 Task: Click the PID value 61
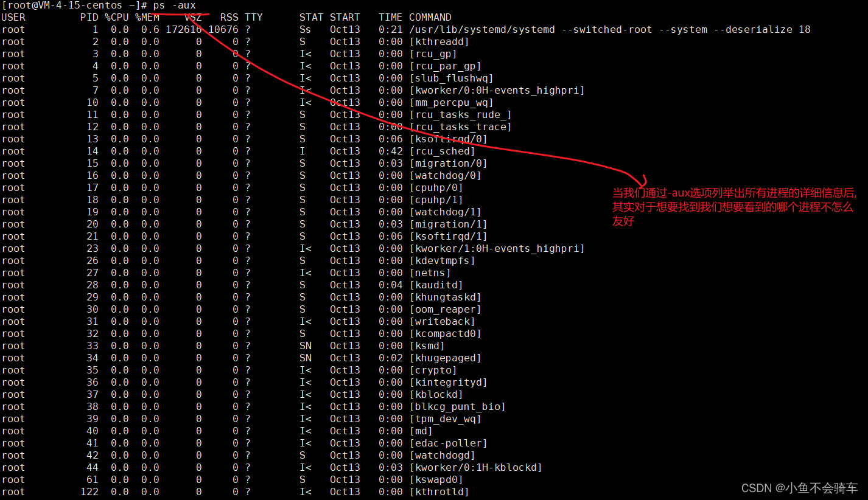93,480
